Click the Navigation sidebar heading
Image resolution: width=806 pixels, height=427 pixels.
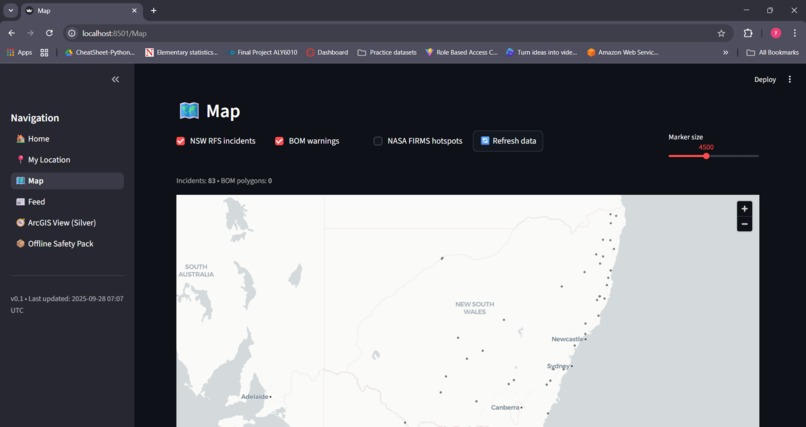pyautogui.click(x=35, y=118)
